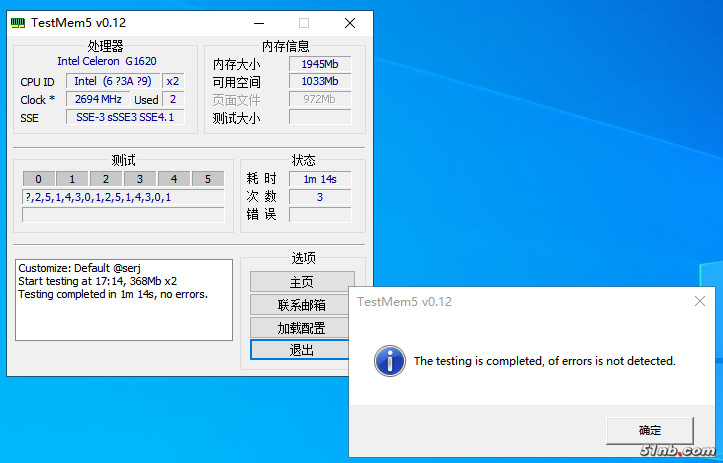Viewport: 723px width, 463px height.
Task: Click the SSE-3 sSSE3 SSE4.1 field
Action: pos(125,117)
